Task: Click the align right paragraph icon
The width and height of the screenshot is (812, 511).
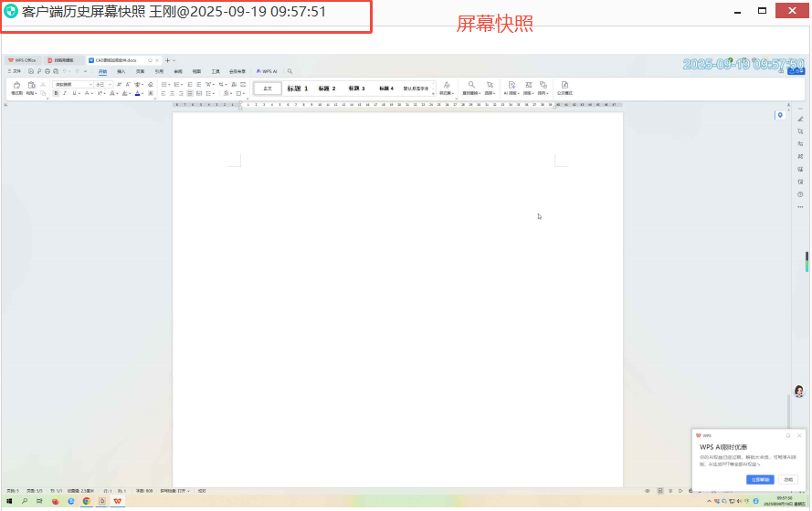Action: 181,94
